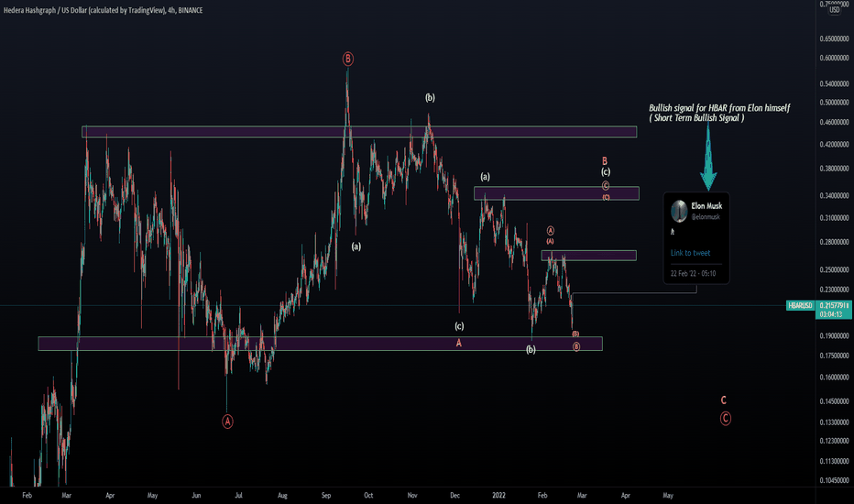Viewport: 854px width, 504px height.
Task: Click the 0.46000000 price axis label
Action: pos(834,123)
